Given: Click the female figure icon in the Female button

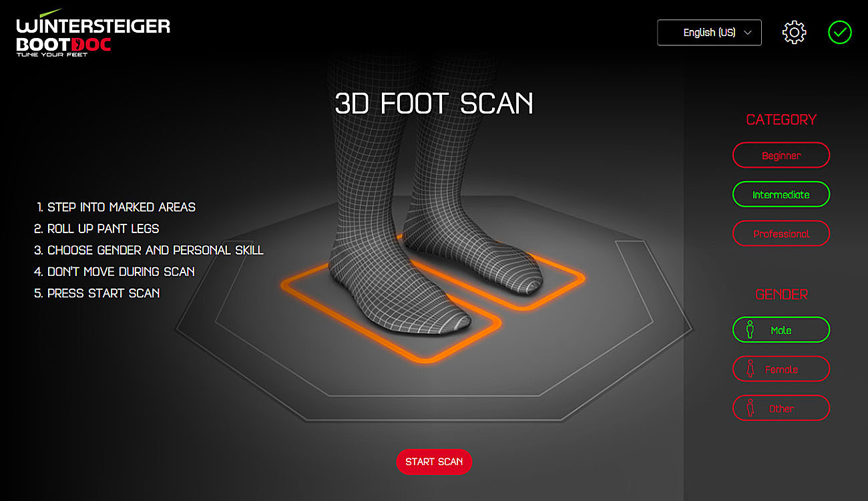Looking at the screenshot, I should (750, 369).
